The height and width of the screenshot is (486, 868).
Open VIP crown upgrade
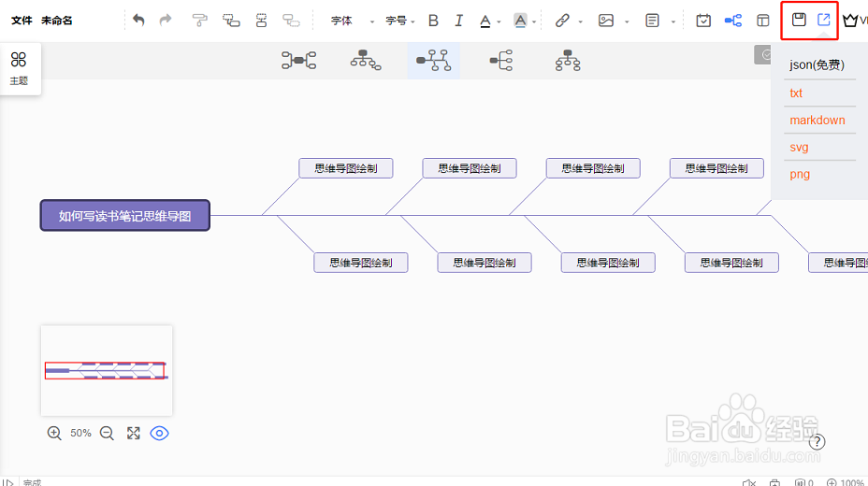(850, 21)
